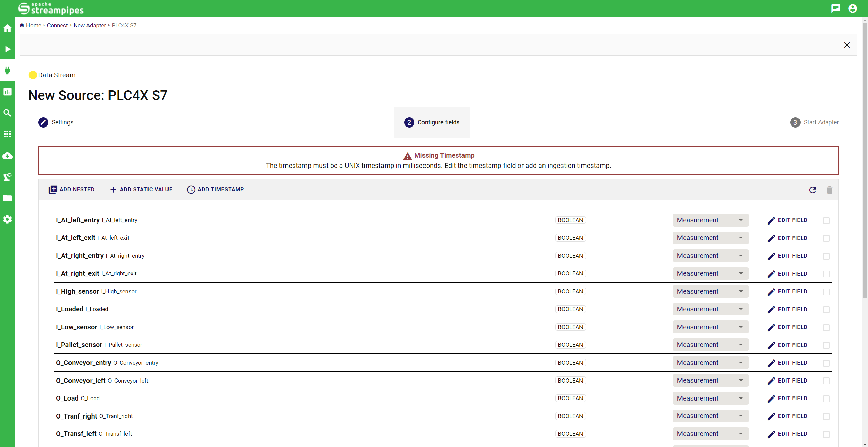Open the dashboard chart icon in sidebar
Image resolution: width=868 pixels, height=447 pixels.
coord(7,92)
